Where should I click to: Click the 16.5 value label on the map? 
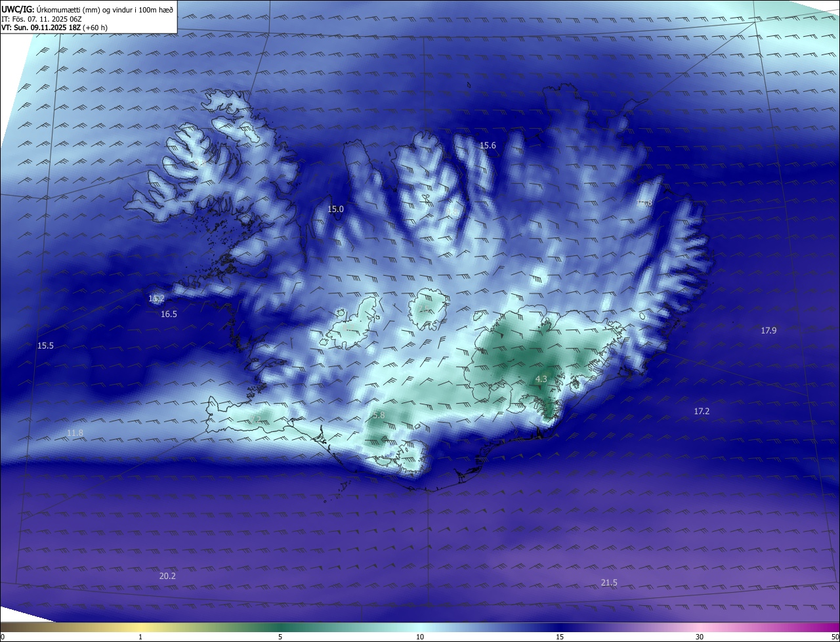point(169,314)
